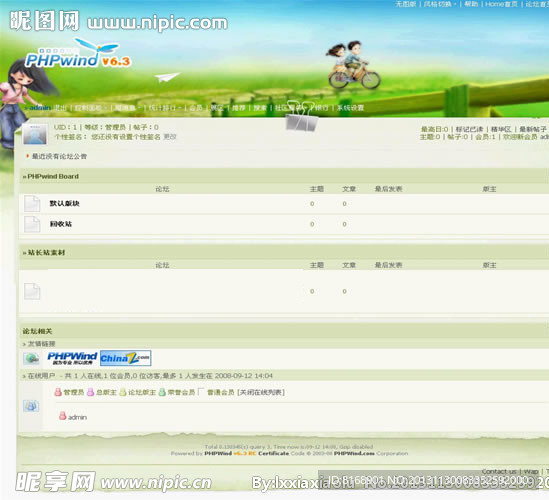
Task: Open the 银行 menu item
Action: (322, 108)
